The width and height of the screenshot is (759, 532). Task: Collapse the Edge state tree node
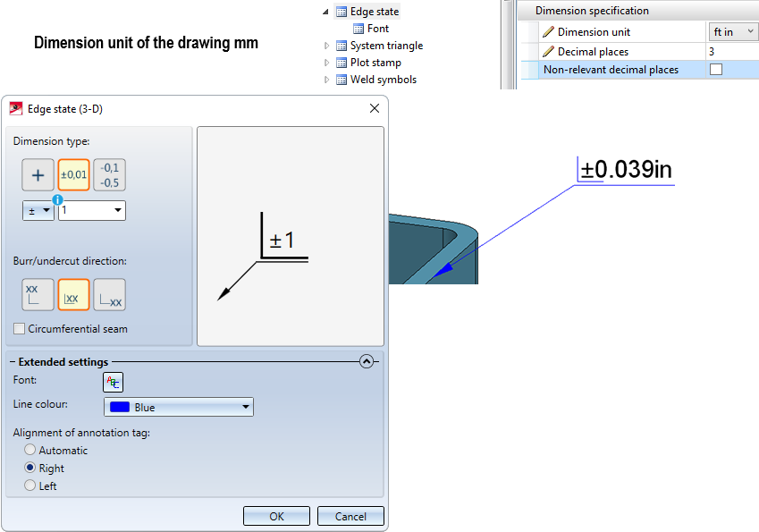325,12
